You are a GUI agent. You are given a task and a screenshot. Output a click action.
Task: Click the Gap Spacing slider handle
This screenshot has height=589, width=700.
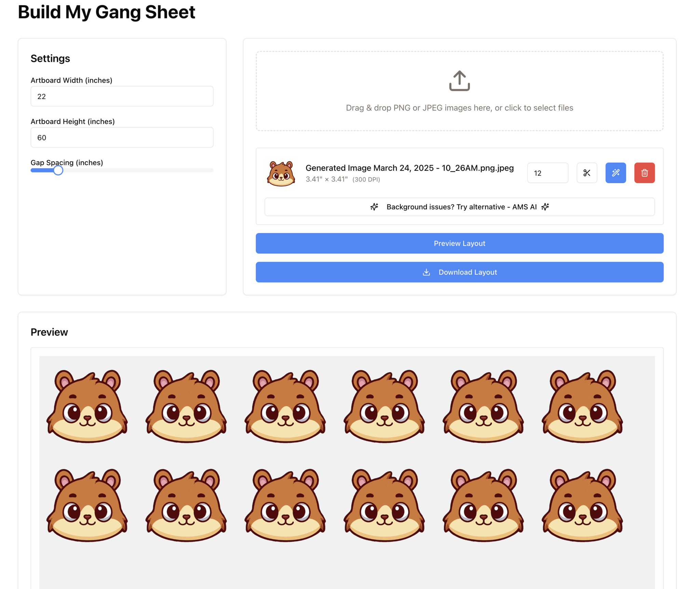click(x=58, y=170)
